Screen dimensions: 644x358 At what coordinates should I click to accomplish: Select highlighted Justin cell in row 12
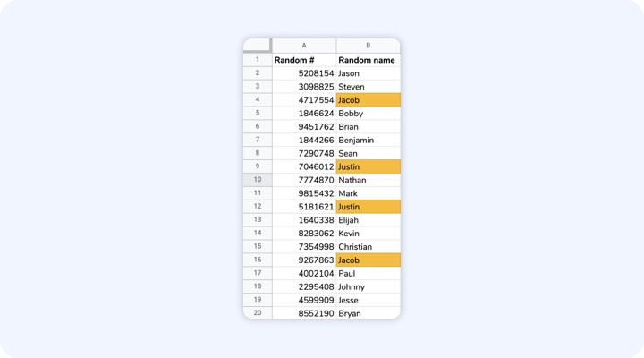coord(369,207)
